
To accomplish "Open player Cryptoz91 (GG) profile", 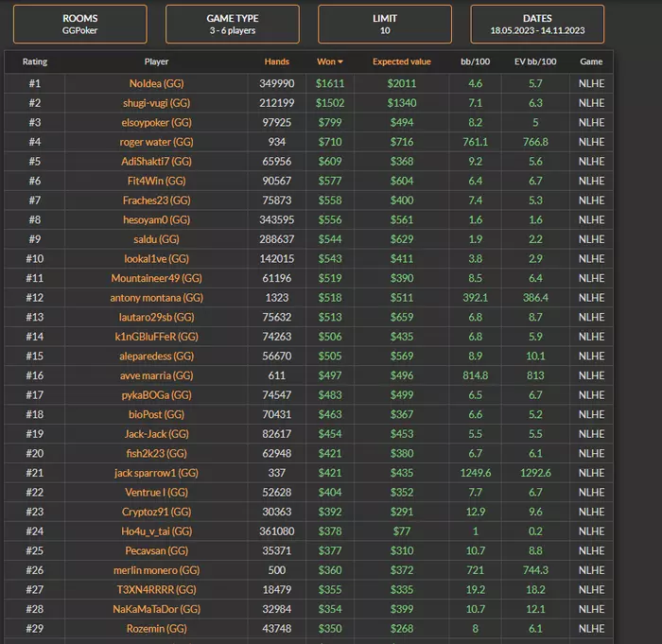I will (156, 512).
